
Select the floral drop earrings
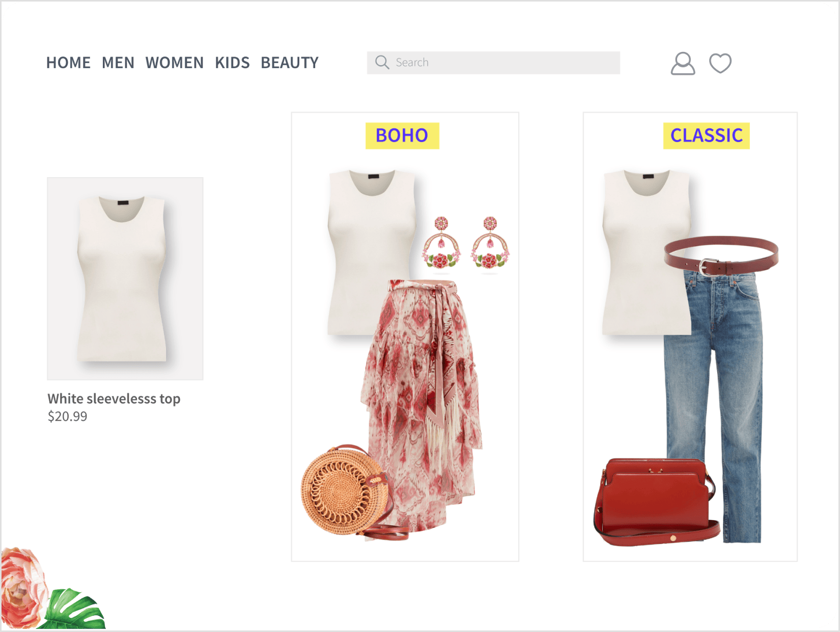point(466,243)
